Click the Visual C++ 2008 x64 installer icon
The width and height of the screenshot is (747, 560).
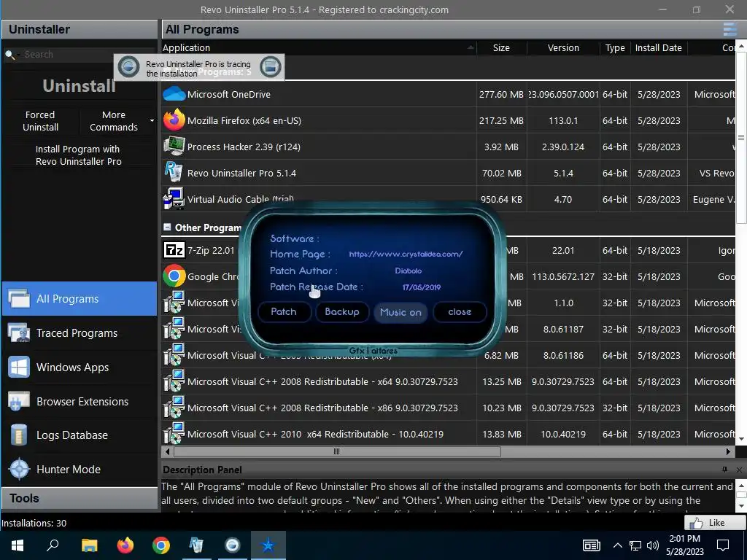point(174,381)
